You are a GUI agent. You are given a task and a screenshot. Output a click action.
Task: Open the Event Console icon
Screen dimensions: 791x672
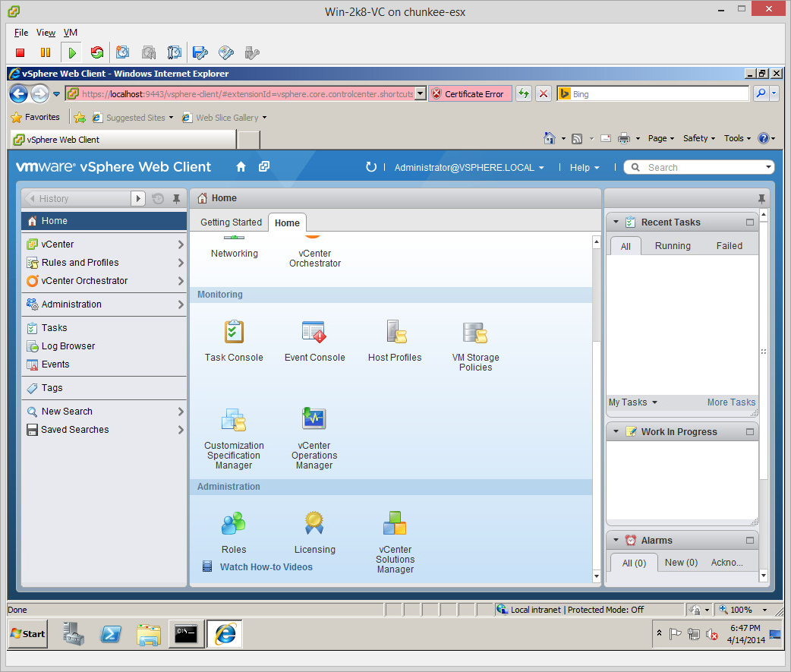point(314,333)
